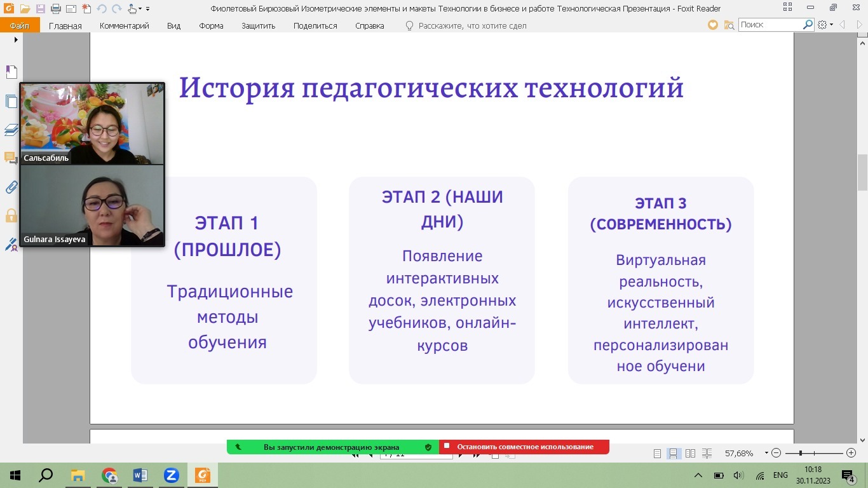
Task: Open the Комментарий ribbon tab
Action: pyautogui.click(x=124, y=26)
